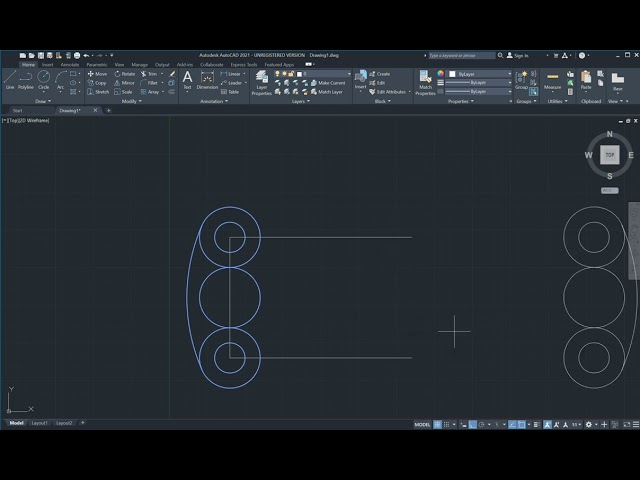Open Layer Properties manager
640x480 pixels.
point(262,83)
